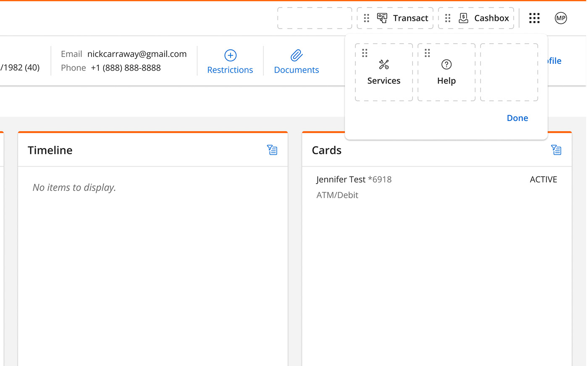Click the Services wrench icon
This screenshot has height=366, width=588.
click(x=384, y=65)
